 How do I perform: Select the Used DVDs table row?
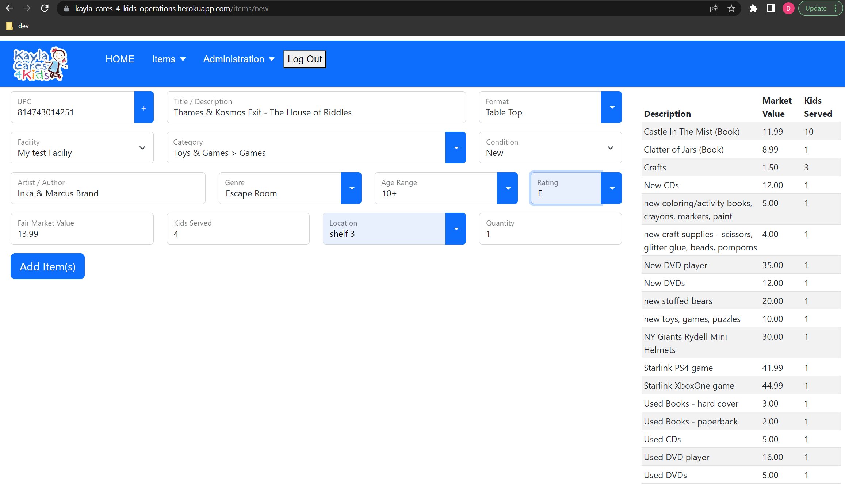[741, 475]
